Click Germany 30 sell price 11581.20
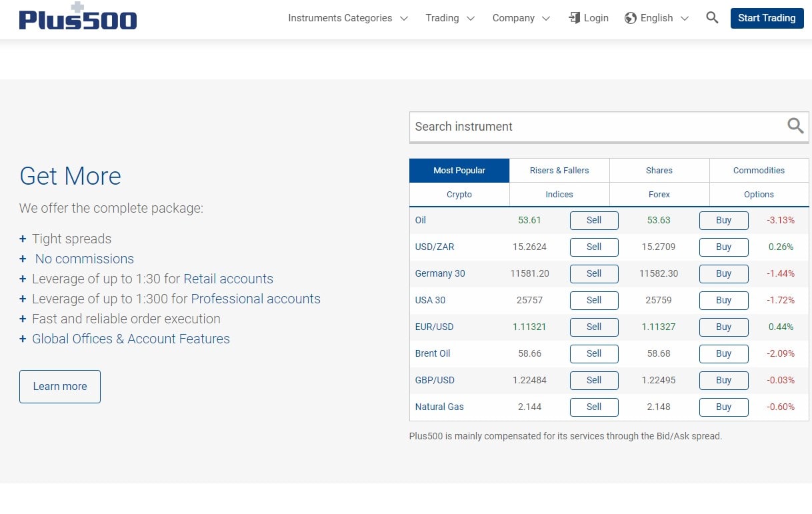Image resolution: width=812 pixels, height=514 pixels. coord(530,273)
